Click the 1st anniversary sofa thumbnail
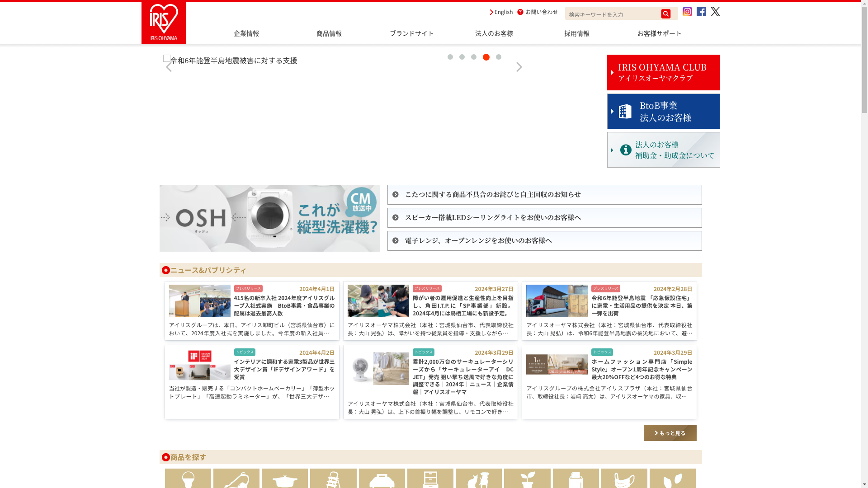 (557, 365)
